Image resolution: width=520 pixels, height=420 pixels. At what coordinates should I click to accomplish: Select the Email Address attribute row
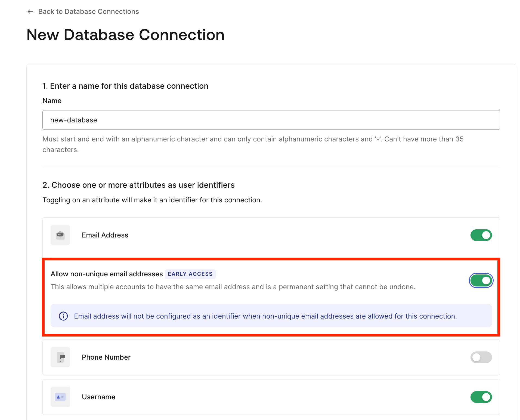click(245, 235)
